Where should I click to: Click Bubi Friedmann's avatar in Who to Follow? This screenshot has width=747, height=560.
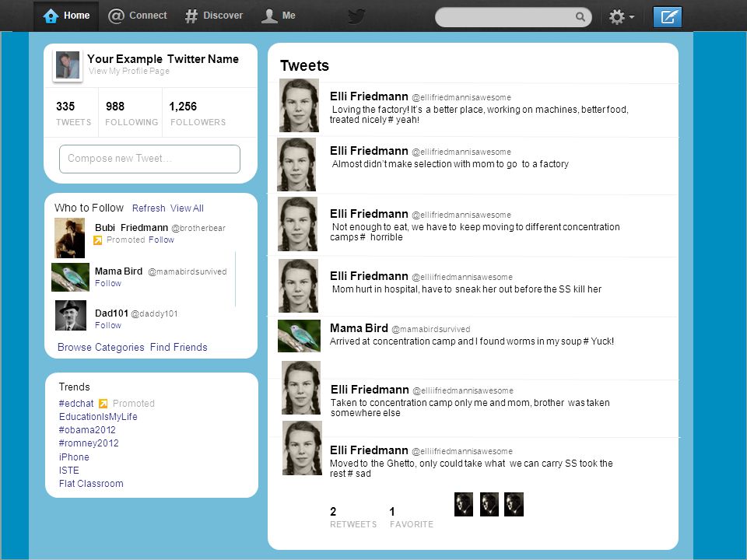click(69, 238)
